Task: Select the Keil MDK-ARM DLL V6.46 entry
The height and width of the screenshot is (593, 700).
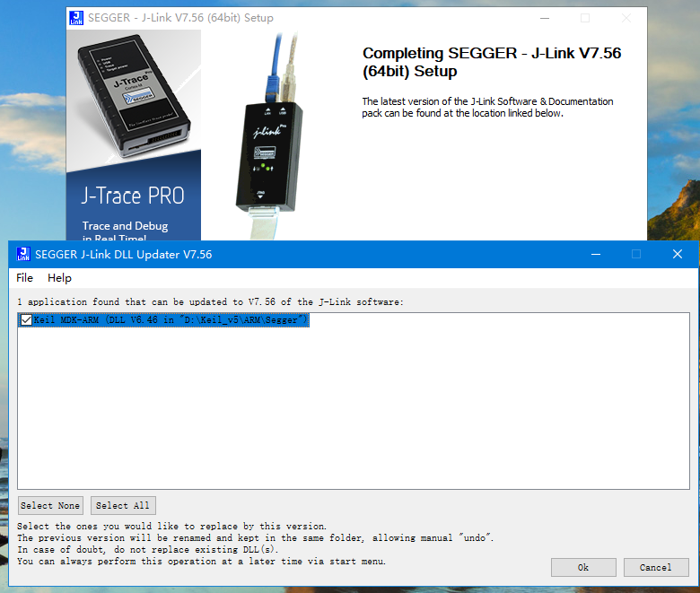Action: pyautogui.click(x=164, y=320)
